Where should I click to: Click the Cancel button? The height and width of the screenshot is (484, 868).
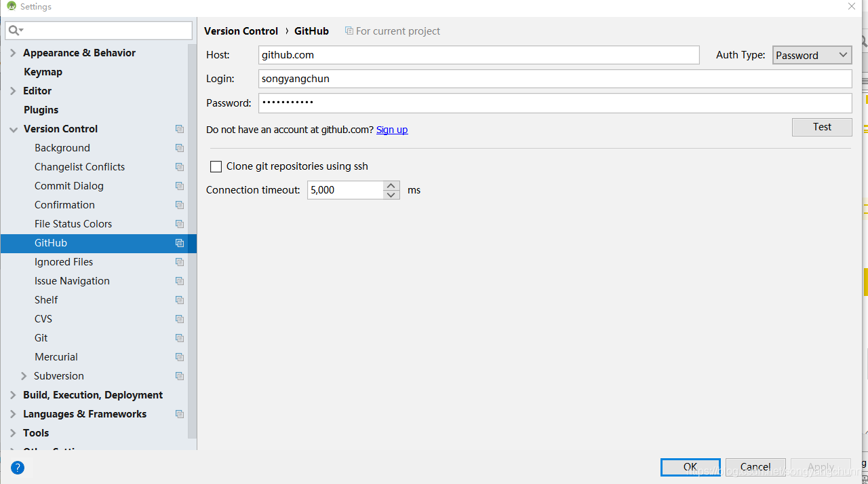click(x=755, y=467)
